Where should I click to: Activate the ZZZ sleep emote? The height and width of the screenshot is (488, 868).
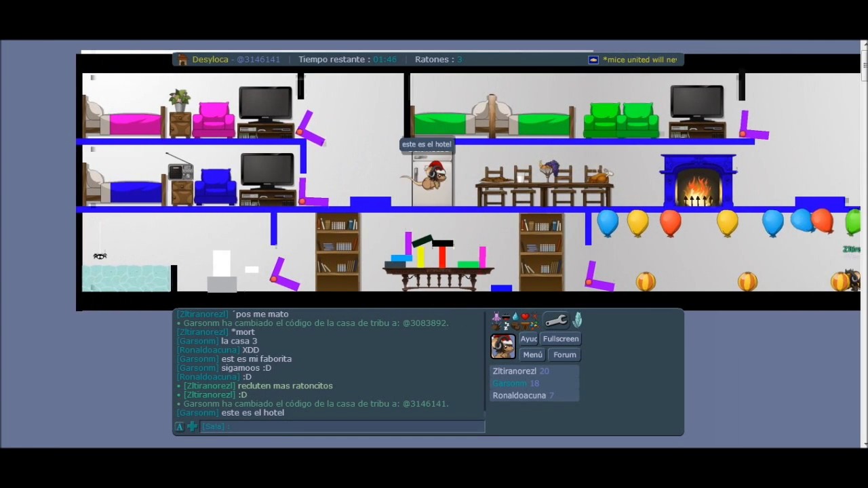(506, 326)
